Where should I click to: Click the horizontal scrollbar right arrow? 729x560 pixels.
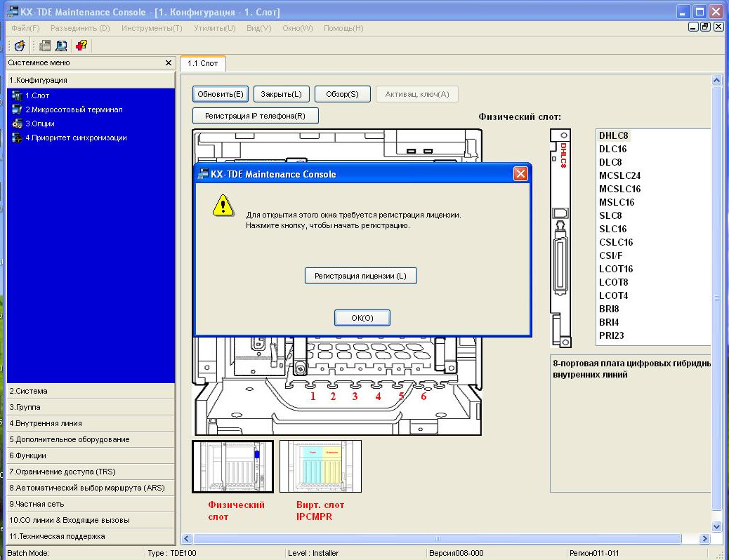pos(704,539)
